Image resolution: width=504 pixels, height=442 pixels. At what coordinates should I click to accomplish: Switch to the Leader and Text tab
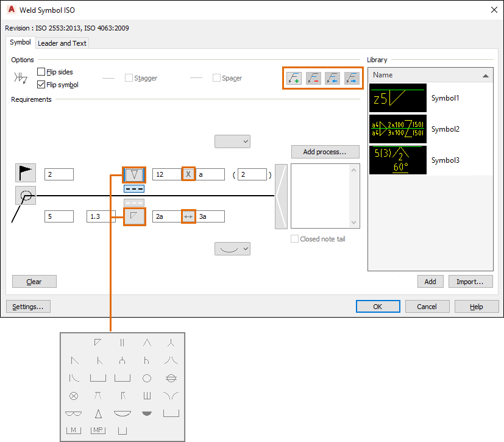pos(62,43)
